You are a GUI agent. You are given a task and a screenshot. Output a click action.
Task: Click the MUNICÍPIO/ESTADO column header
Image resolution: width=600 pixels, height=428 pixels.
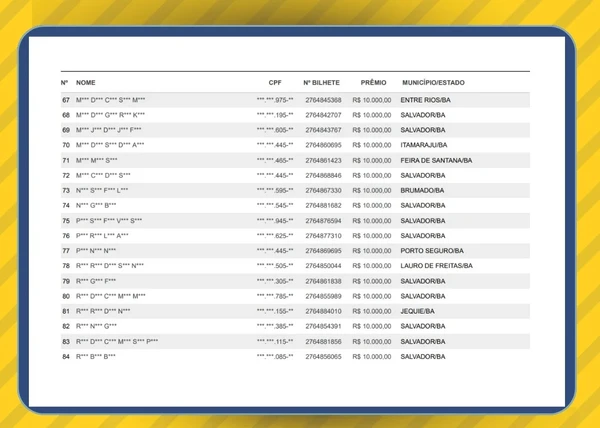[x=434, y=83]
